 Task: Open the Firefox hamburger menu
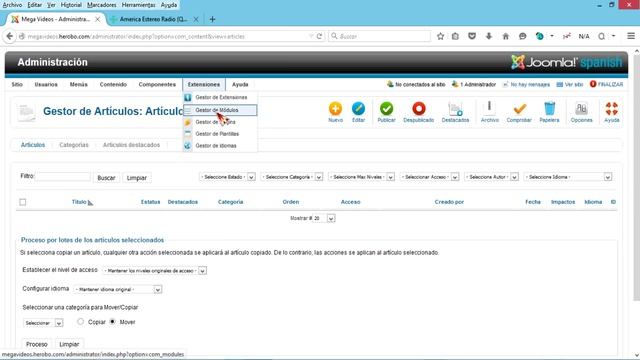tap(631, 36)
